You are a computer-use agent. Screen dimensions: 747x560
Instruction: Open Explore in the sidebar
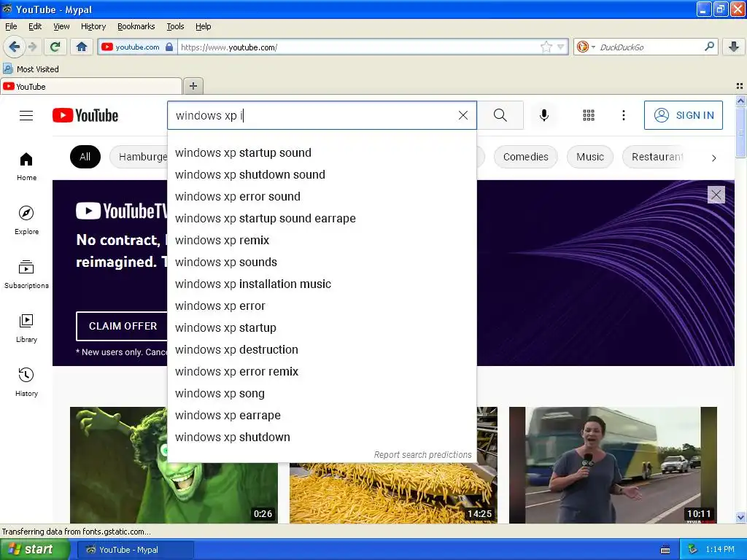click(x=26, y=220)
